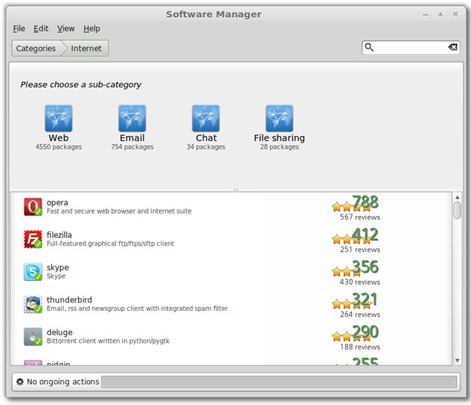Click the scrollbar up arrow
The image size is (471, 405).
pyautogui.click(x=457, y=197)
